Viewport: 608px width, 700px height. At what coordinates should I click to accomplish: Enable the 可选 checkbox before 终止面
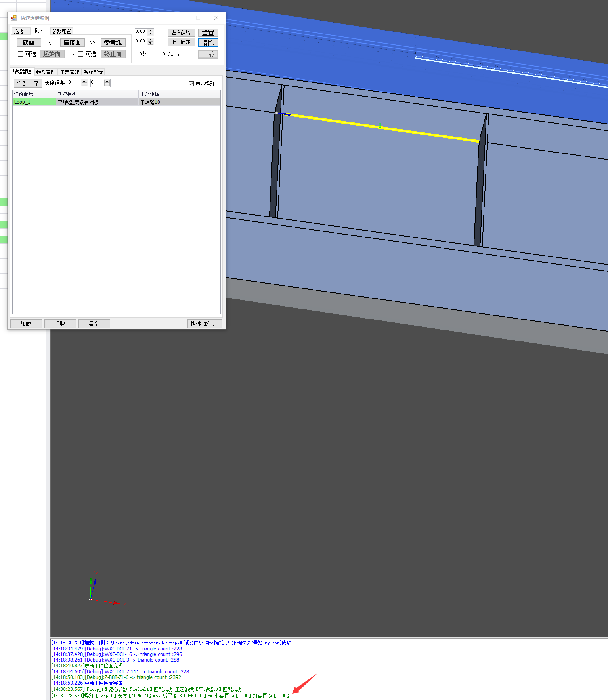pos(81,54)
